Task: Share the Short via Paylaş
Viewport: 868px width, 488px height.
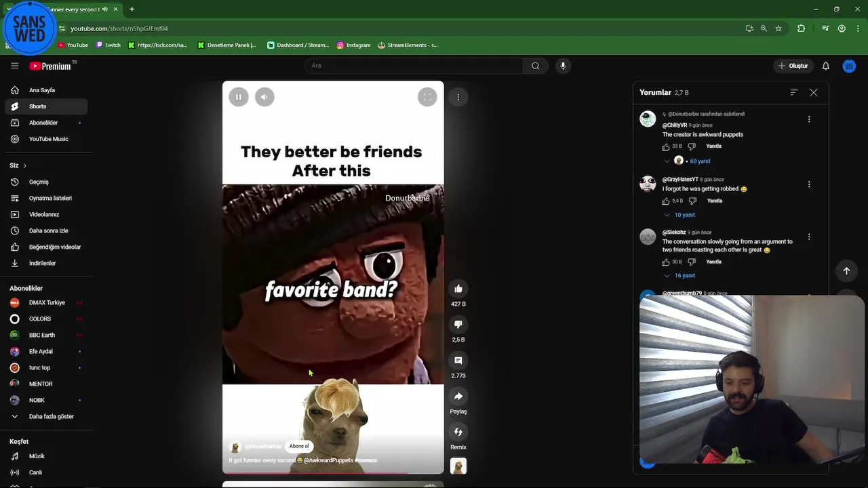Action: pyautogui.click(x=458, y=396)
